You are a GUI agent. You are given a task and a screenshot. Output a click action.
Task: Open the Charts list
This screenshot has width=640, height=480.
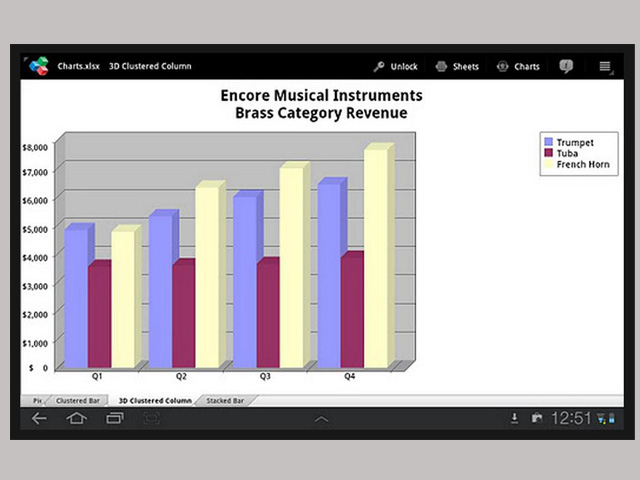click(x=518, y=67)
